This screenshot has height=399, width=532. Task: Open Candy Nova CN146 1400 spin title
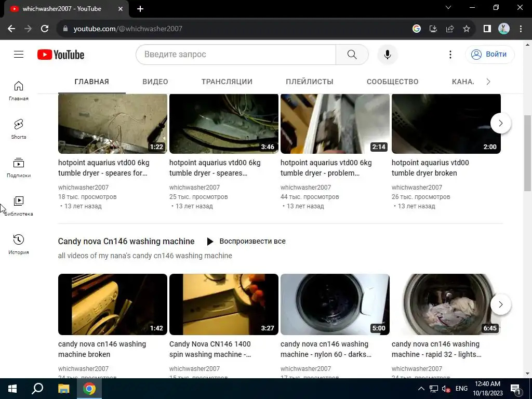tap(210, 349)
